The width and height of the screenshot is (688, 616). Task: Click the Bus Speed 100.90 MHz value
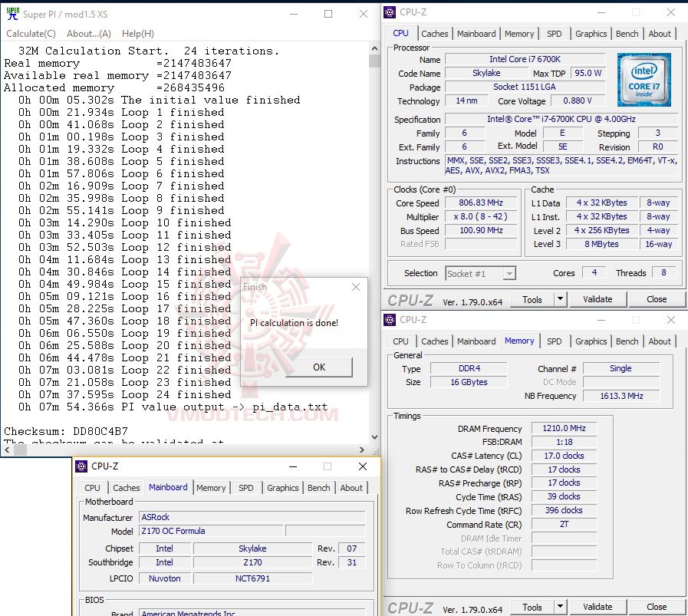click(x=481, y=231)
